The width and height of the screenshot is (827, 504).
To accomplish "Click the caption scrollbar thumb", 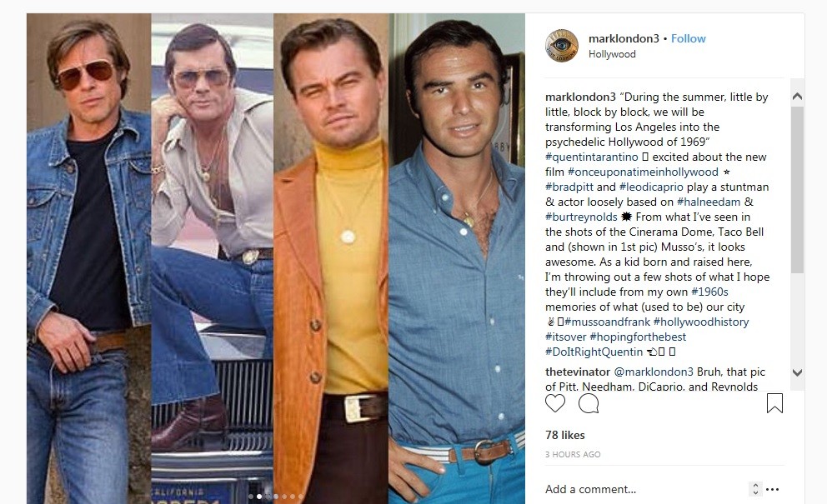I will coord(797,190).
